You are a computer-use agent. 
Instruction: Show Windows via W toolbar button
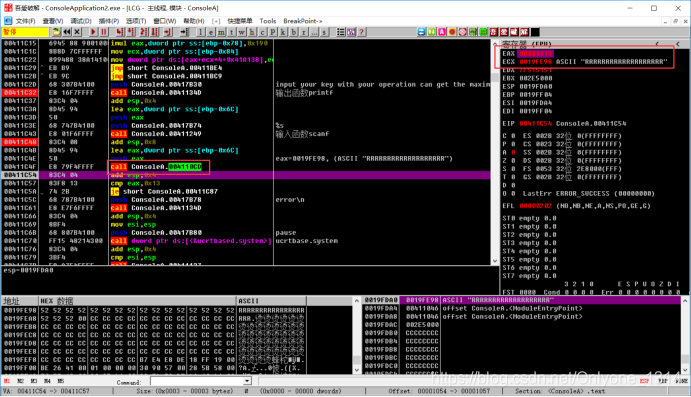tap(242, 32)
